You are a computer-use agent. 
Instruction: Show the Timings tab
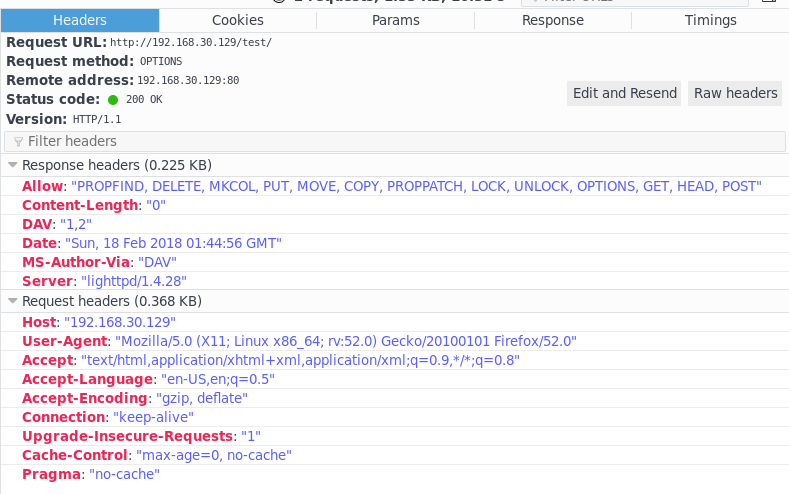(x=710, y=20)
